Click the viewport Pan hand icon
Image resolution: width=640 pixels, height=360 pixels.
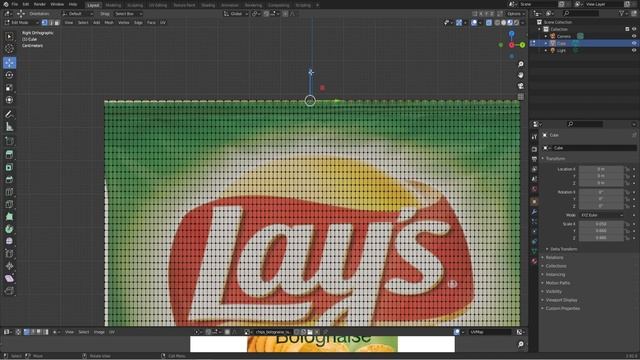coord(521,75)
